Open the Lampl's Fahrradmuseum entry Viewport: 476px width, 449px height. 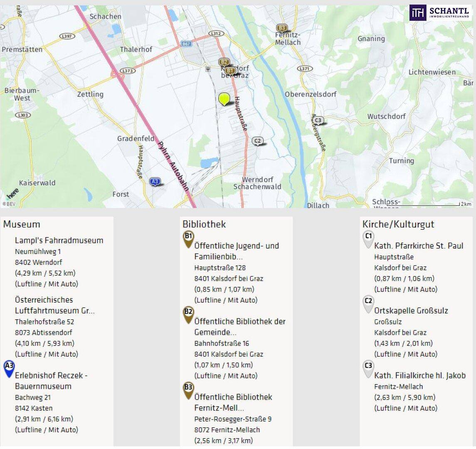(x=59, y=240)
